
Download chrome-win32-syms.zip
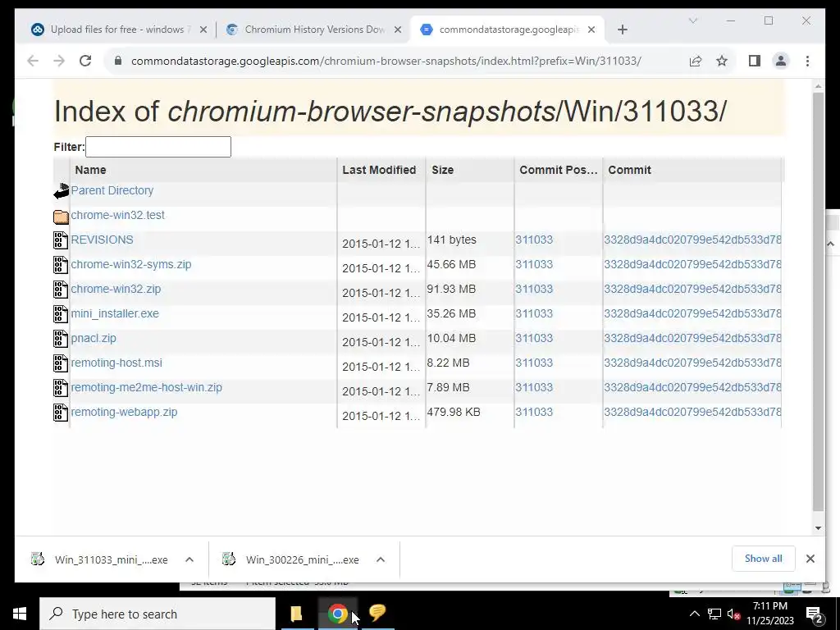tap(130, 264)
